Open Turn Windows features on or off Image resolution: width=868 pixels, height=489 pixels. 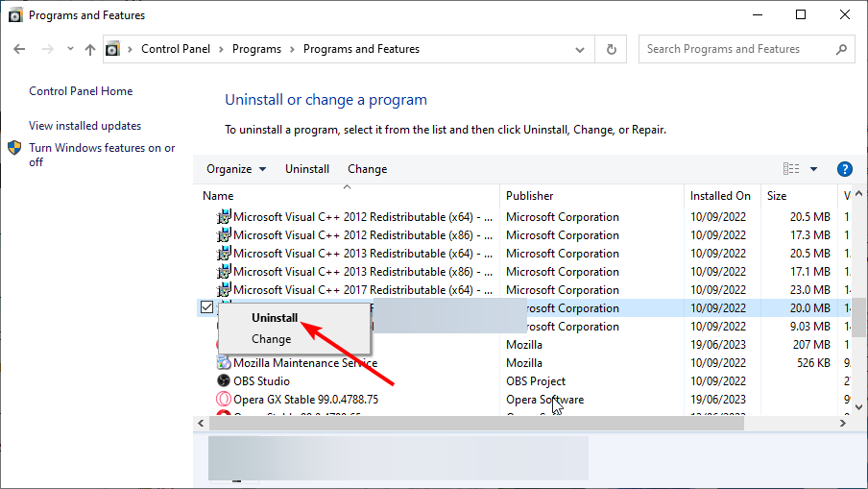103,155
